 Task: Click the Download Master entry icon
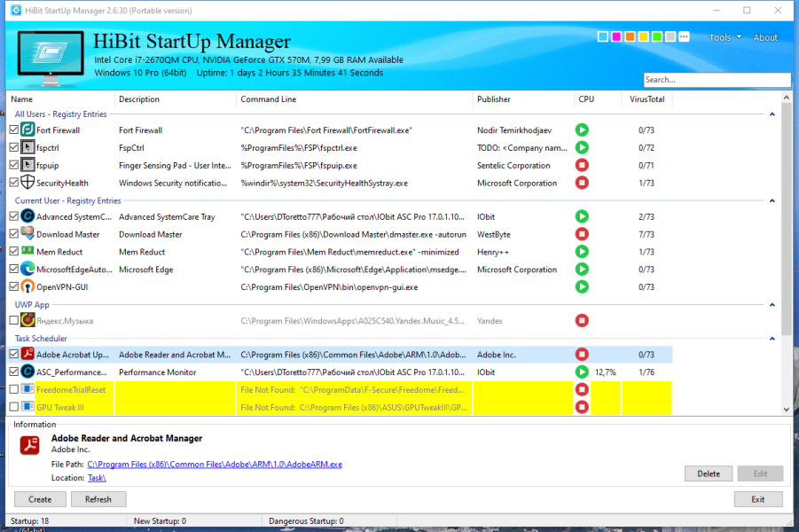click(x=27, y=234)
